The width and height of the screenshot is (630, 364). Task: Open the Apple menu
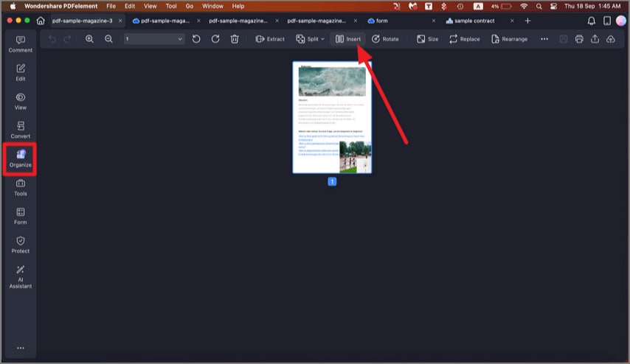(x=13, y=6)
